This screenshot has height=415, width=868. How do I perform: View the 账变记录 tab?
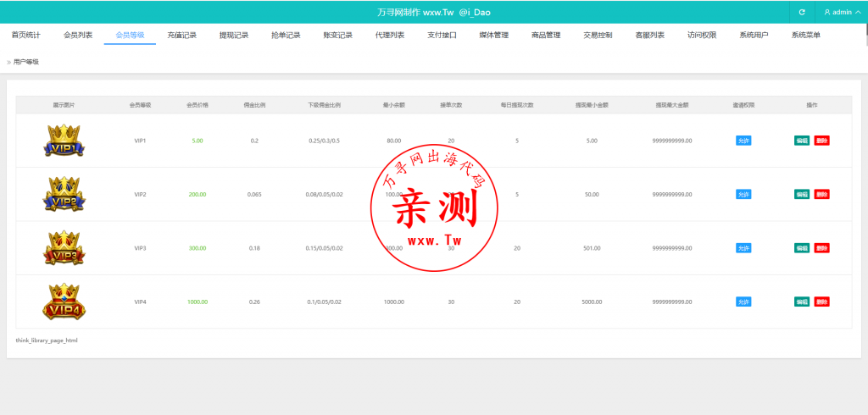[338, 36]
